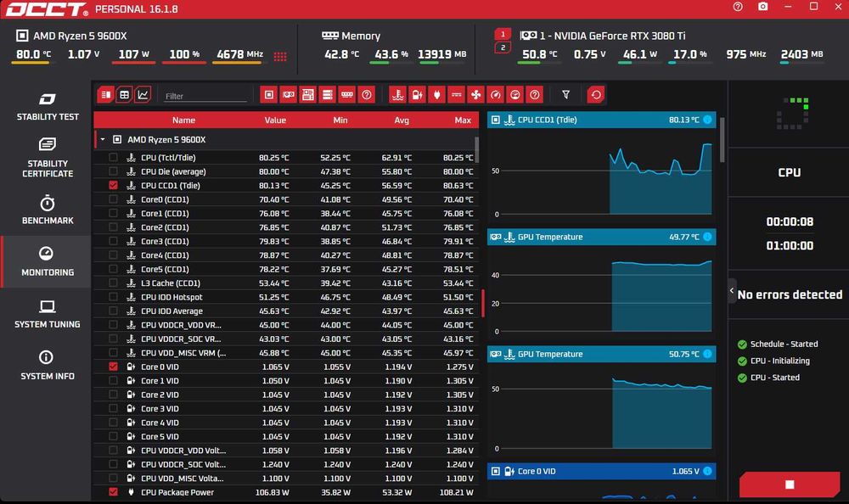Select the 50.75 °C GPU Temperature graph header

(x=601, y=354)
